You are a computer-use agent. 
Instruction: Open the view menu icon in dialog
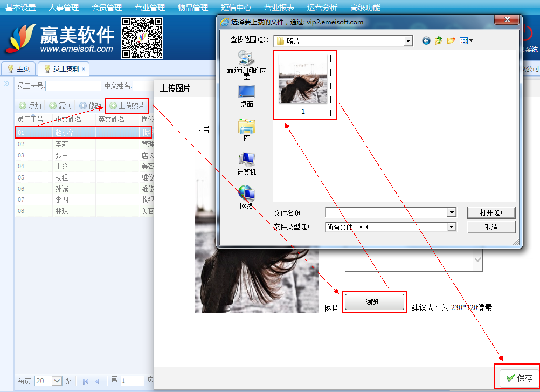click(466, 40)
